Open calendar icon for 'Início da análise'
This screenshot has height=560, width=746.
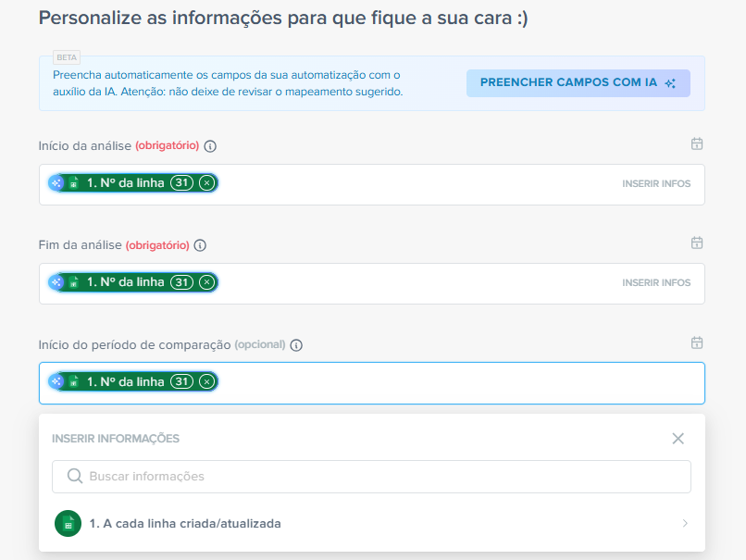click(697, 143)
